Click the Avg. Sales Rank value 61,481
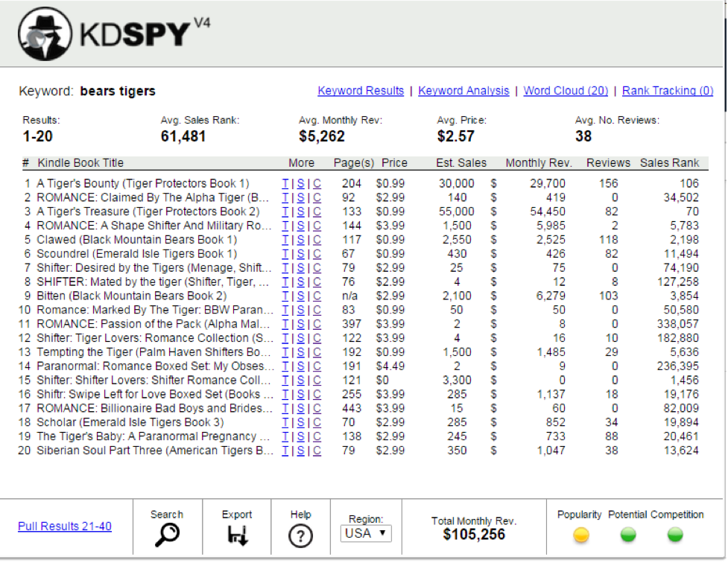The image size is (728, 563). pyautogui.click(x=183, y=136)
